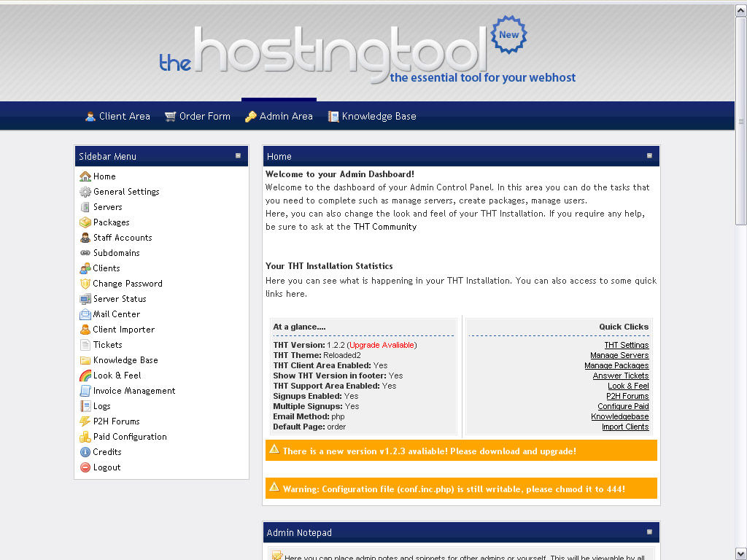Click the Look & Feel rainbow icon

point(85,376)
